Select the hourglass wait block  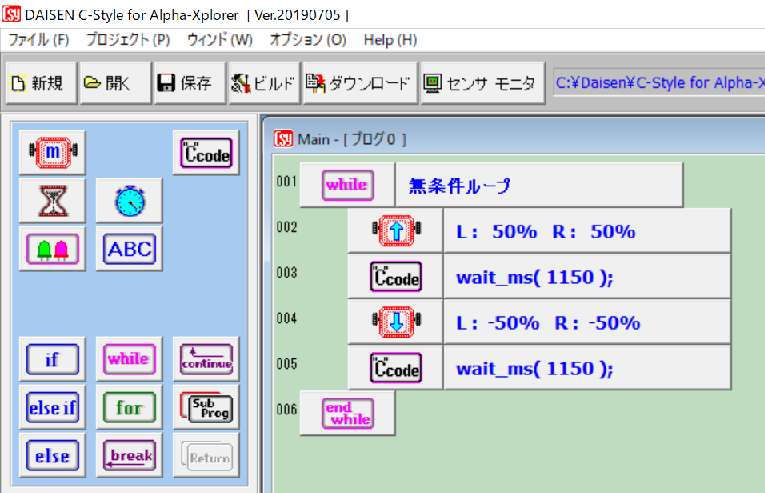pyautogui.click(x=53, y=201)
